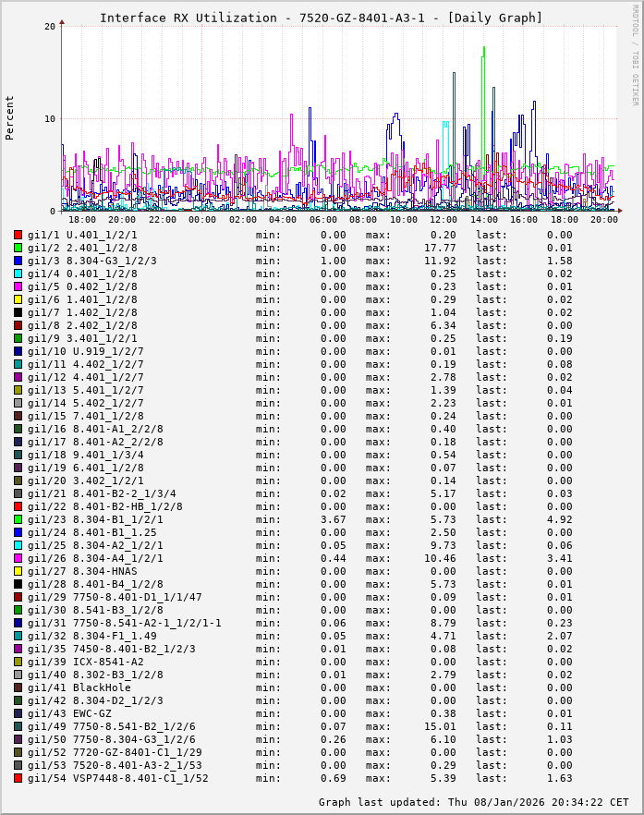Click the Percent y-axis label

[x=10, y=117]
